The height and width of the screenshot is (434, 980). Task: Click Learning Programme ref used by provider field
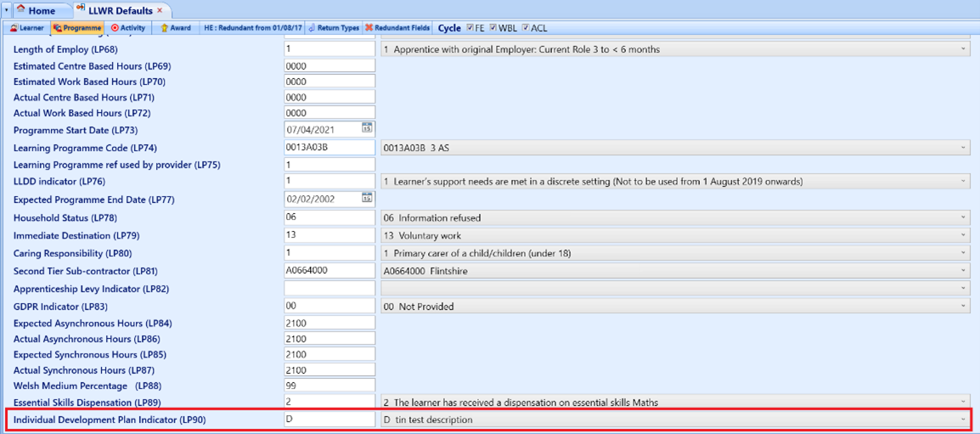[x=329, y=165]
